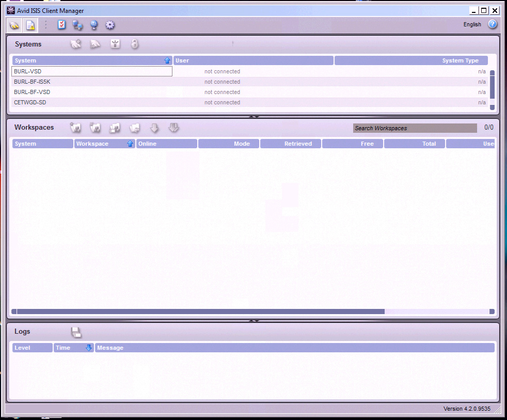The width and height of the screenshot is (507, 420).
Task: Click the Level column header in Logs
Action: tap(33, 348)
